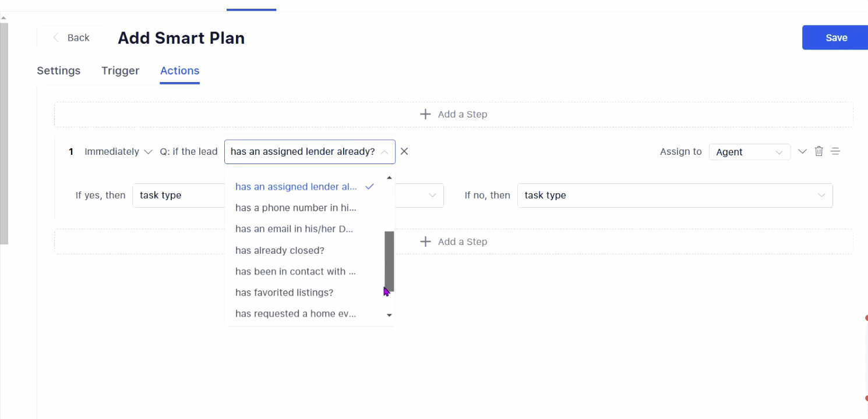Click the dropdown list scroll down arrow
This screenshot has width=868, height=419.
click(389, 315)
